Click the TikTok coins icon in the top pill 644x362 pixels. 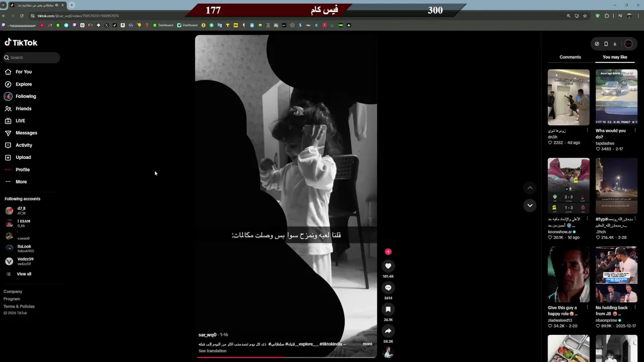tap(597, 44)
